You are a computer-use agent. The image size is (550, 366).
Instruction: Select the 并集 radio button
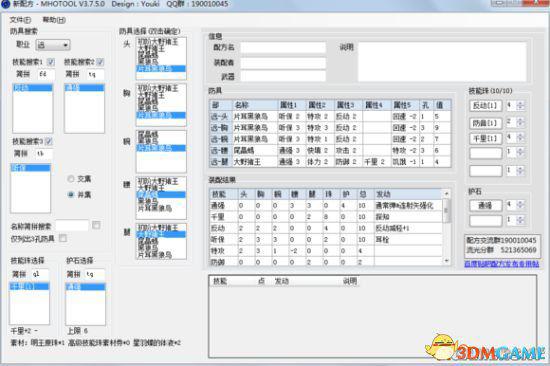pos(71,194)
